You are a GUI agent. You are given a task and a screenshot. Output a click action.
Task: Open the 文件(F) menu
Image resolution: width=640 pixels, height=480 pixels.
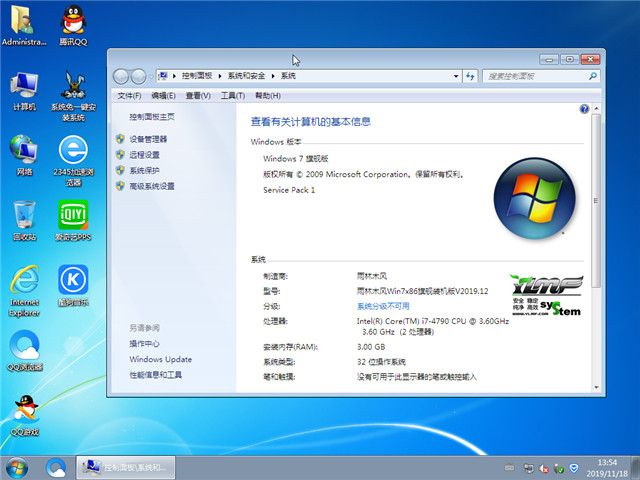[x=128, y=96]
